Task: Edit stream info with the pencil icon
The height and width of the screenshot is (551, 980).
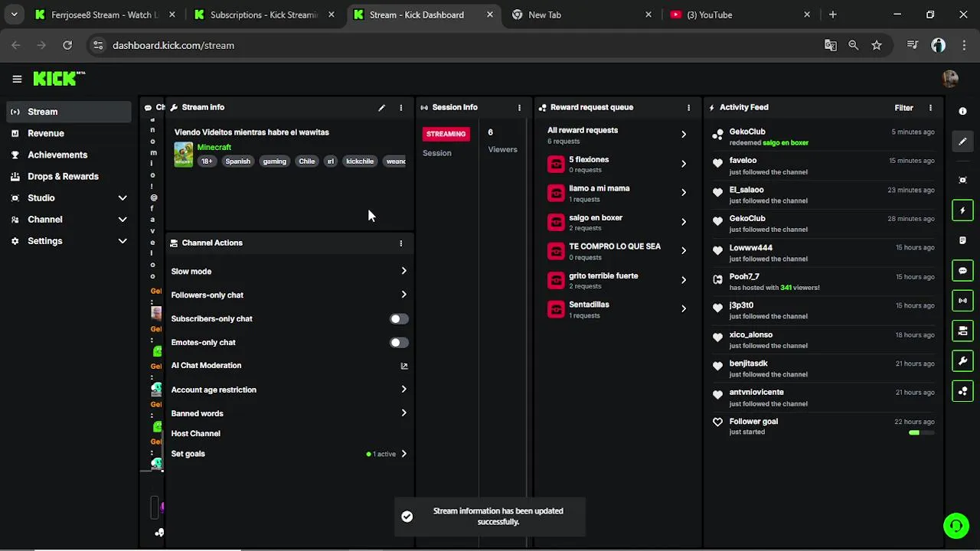Action: [381, 108]
